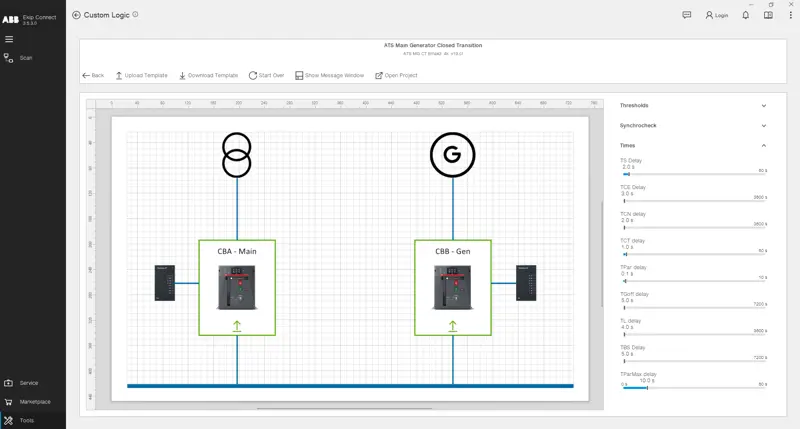Select the generator G symbol
This screenshot has width=800, height=429.
453,155
